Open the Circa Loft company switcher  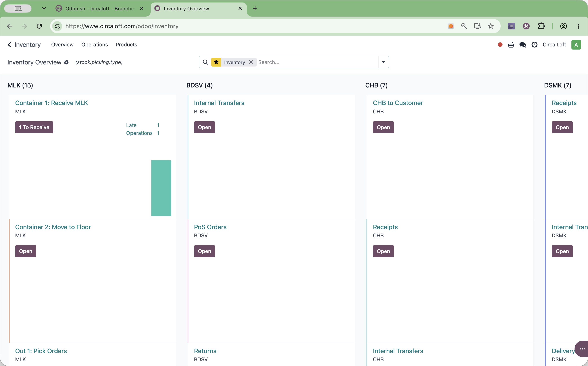point(554,45)
